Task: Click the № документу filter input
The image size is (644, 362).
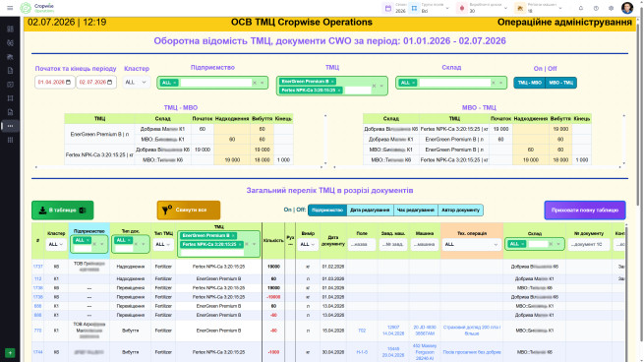Action: click(x=588, y=244)
